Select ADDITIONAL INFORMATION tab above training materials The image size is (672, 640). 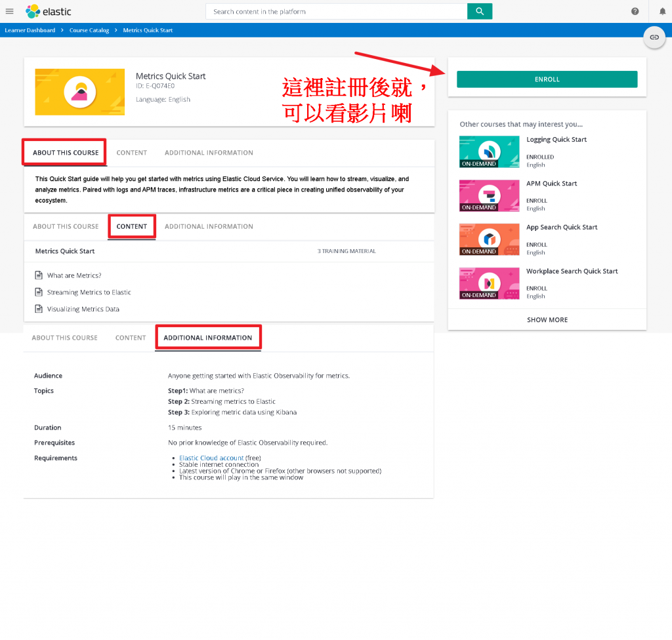(209, 226)
